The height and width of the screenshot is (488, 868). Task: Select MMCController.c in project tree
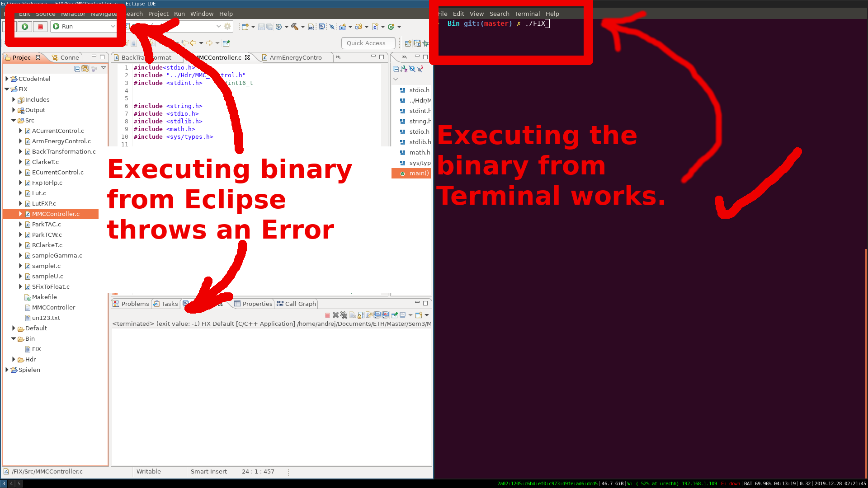(x=56, y=214)
